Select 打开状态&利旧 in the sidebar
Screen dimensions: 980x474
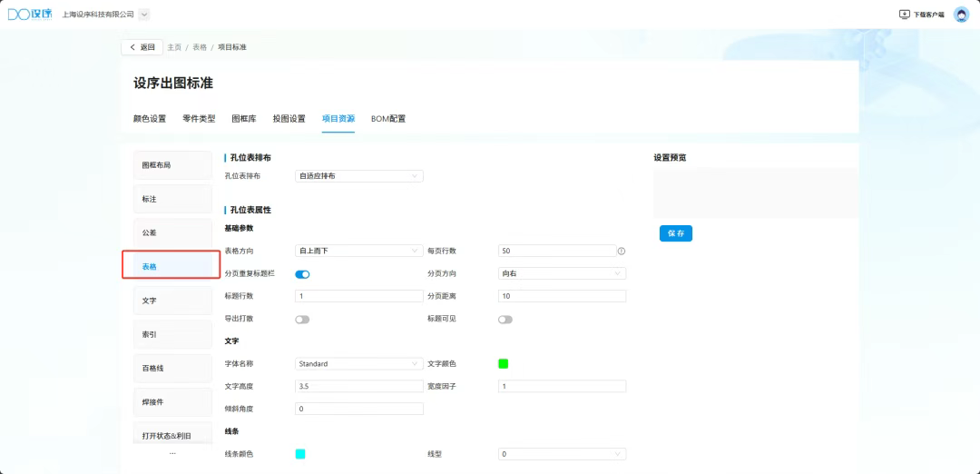pyautogui.click(x=172, y=435)
